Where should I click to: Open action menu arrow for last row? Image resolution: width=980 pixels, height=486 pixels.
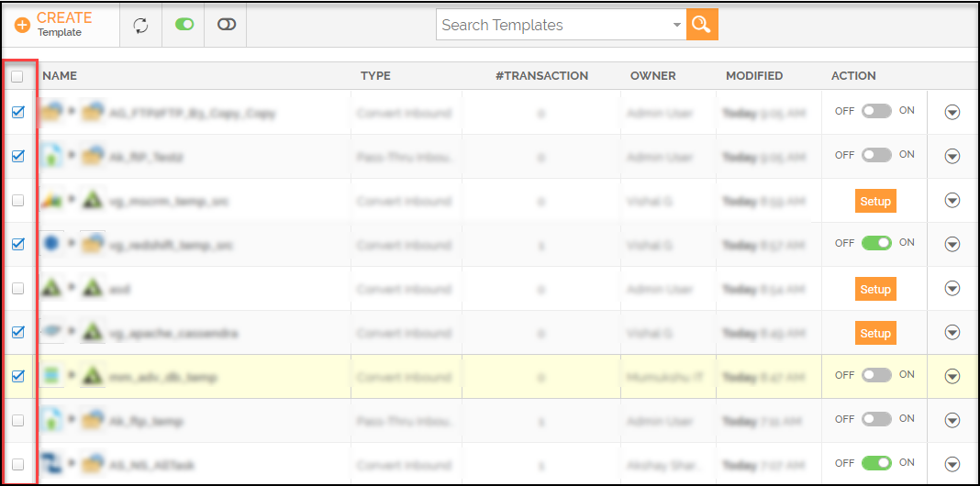952,464
